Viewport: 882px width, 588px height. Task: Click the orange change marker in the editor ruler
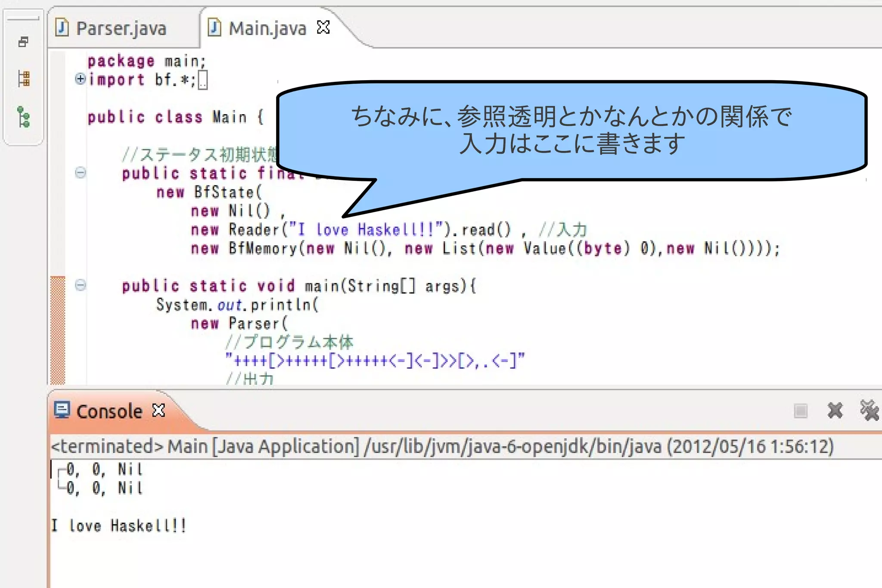[x=58, y=330]
